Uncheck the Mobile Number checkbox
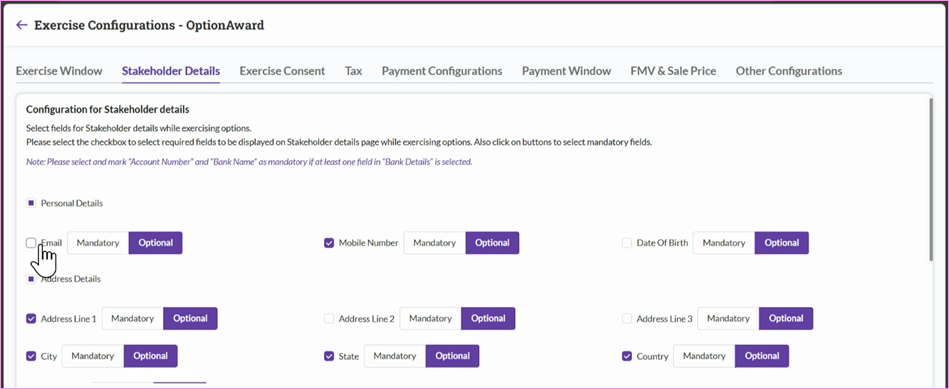The image size is (949, 389). [329, 243]
